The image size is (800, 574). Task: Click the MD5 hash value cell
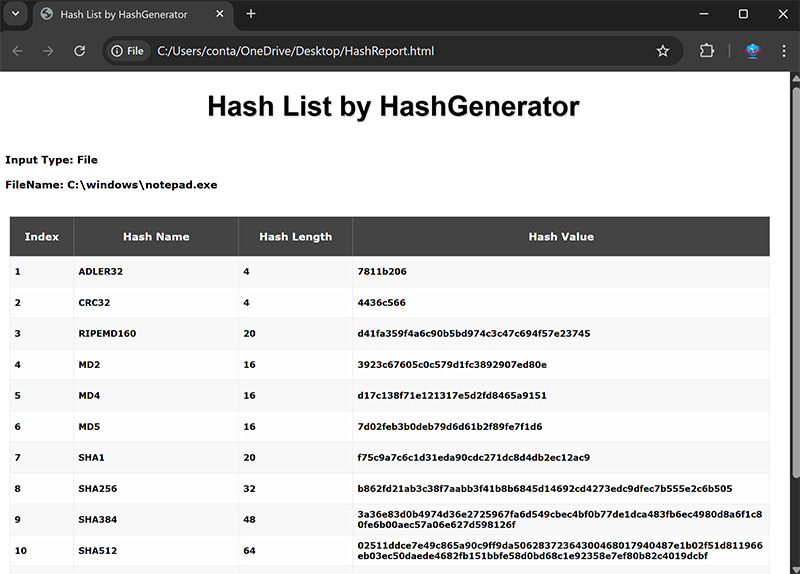coord(450,427)
